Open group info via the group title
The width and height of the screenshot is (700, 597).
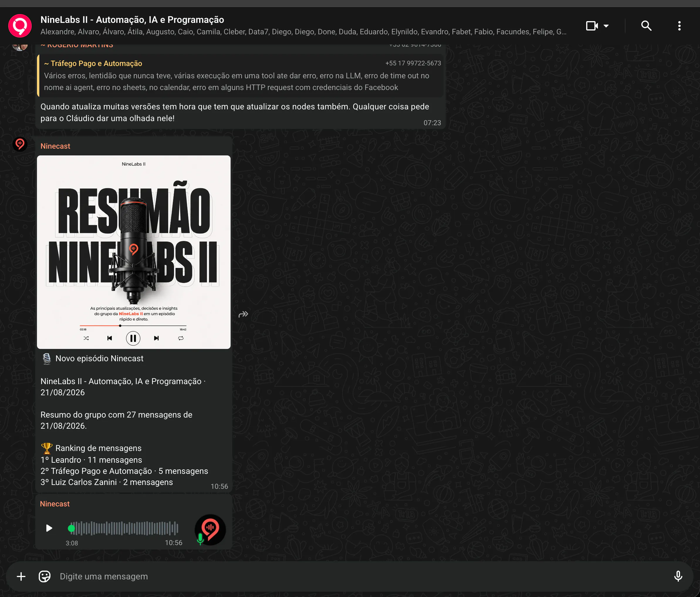[132, 20]
